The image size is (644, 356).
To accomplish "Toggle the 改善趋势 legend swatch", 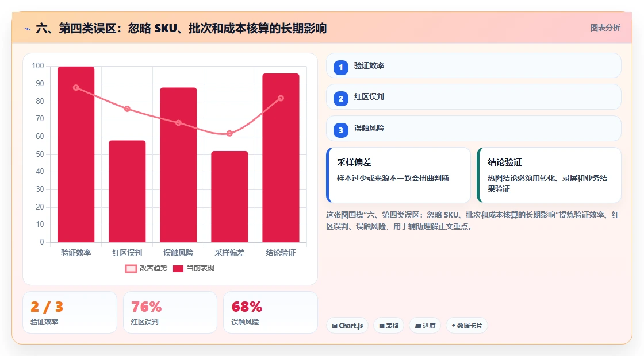I will [x=131, y=269].
